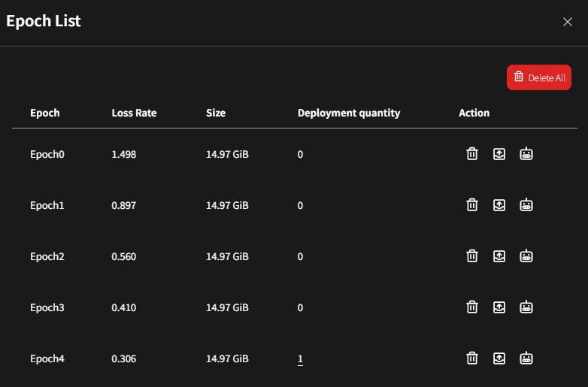
Task: Click the upload icon for Epoch4
Action: coord(499,358)
